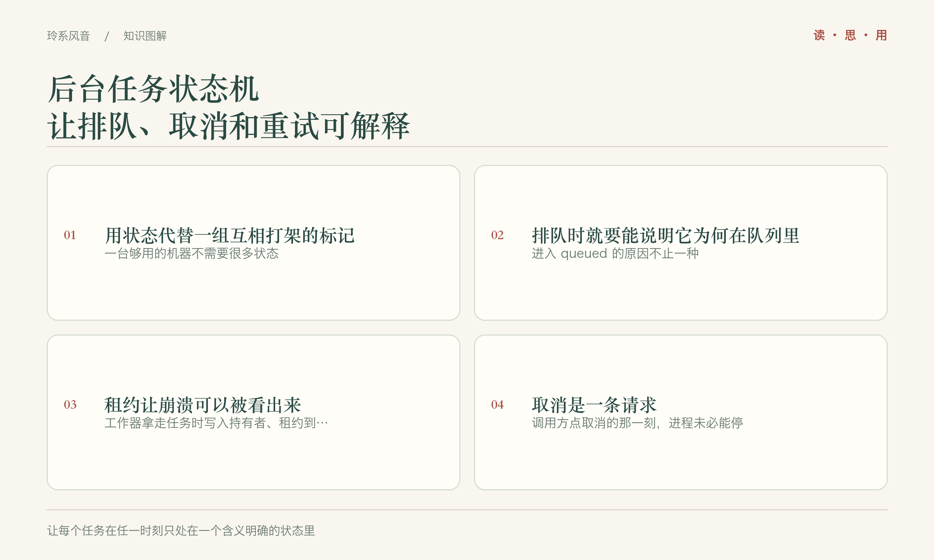Image resolution: width=934 pixels, height=560 pixels.
Task: Click the 读·思·用 tagline
Action: 850,35
